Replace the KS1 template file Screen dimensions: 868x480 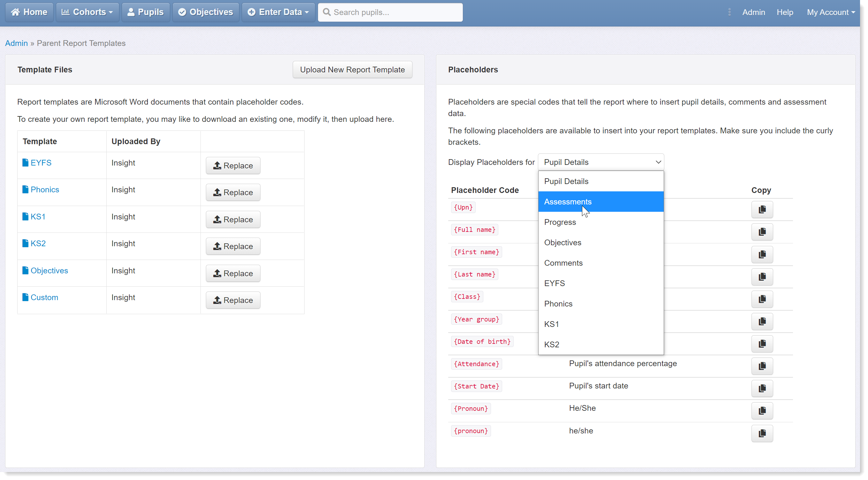[233, 219]
